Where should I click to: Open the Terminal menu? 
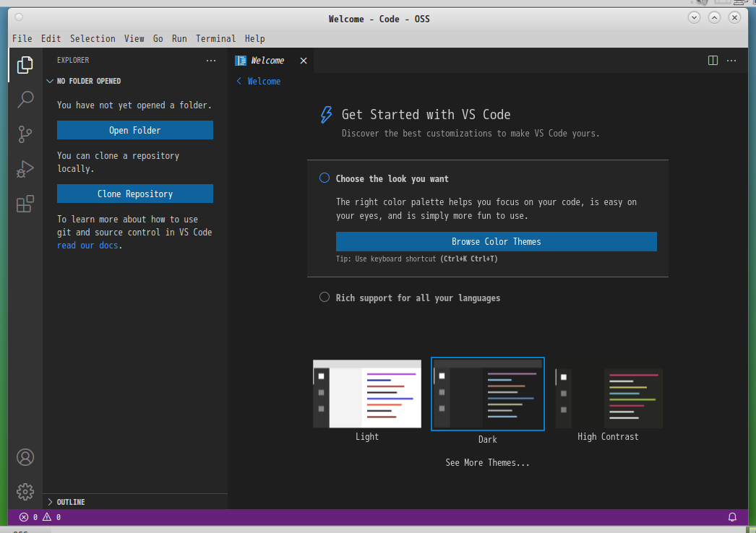(x=215, y=38)
